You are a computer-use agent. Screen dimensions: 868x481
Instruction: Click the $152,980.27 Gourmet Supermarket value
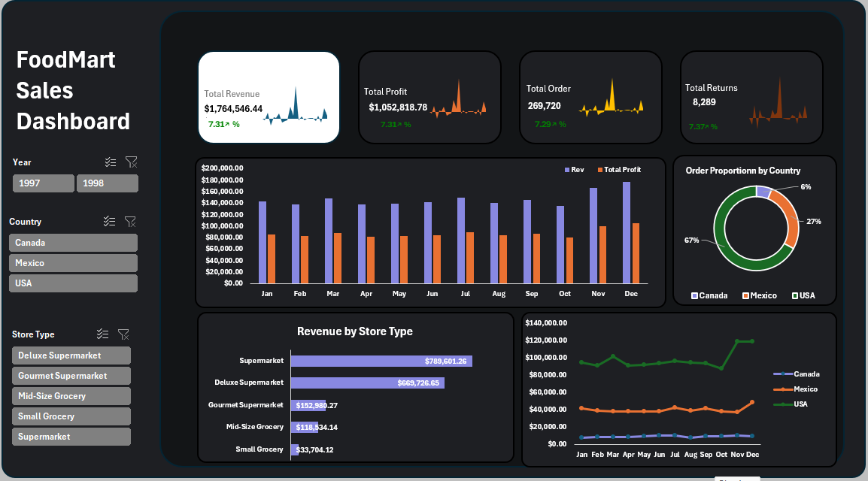point(317,405)
